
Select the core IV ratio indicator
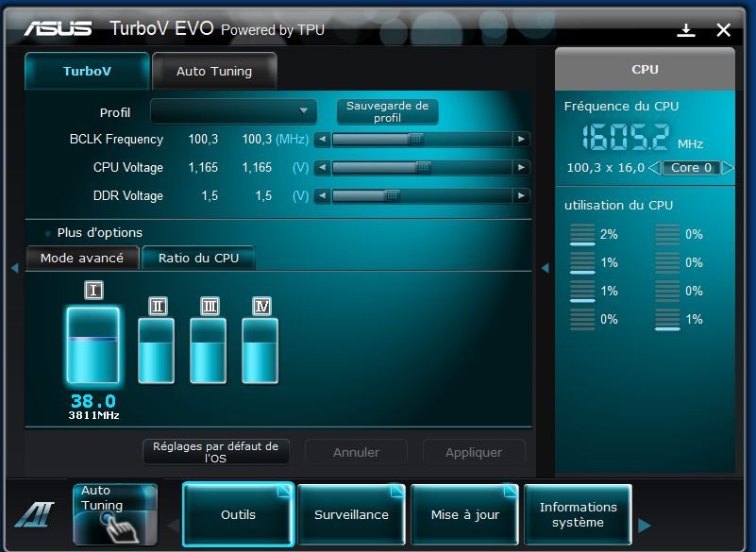click(261, 306)
